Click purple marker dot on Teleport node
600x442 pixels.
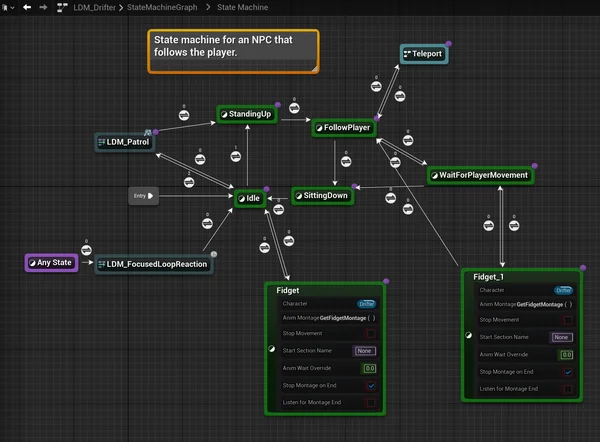point(448,44)
